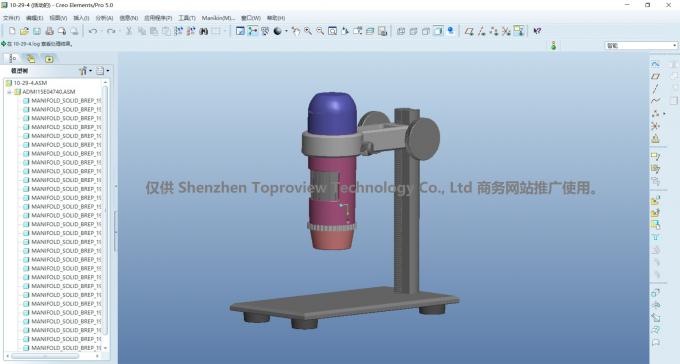Switch to the Folder Browser tab
The height and width of the screenshot is (364, 680).
click(x=30, y=58)
